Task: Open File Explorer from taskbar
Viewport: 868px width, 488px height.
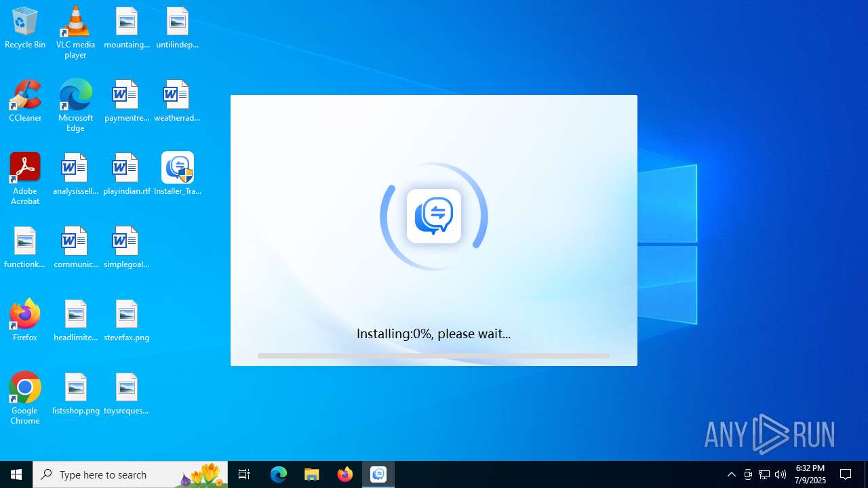Action: point(312,474)
